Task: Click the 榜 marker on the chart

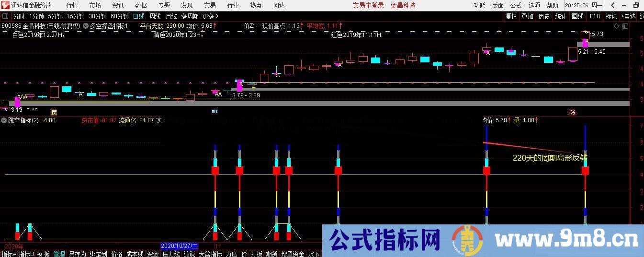Action: pos(54,112)
